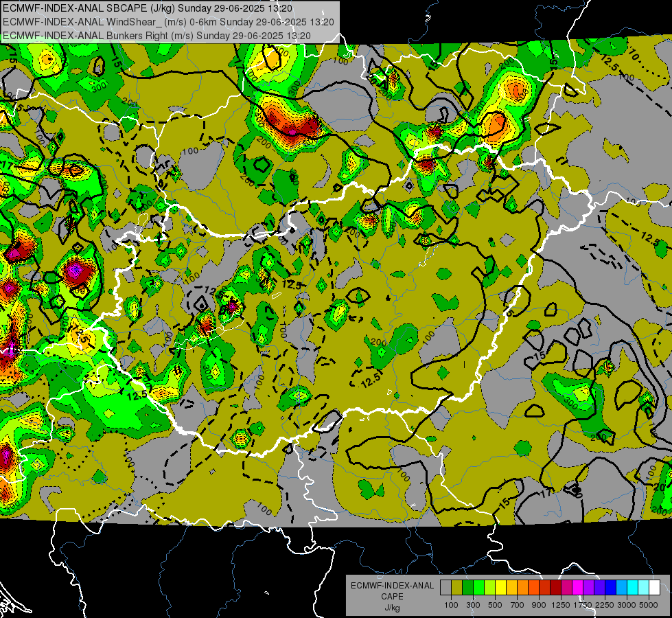Viewport: 672px width, 618px height.
Task: Click the legend value 700
Action: click(x=518, y=605)
